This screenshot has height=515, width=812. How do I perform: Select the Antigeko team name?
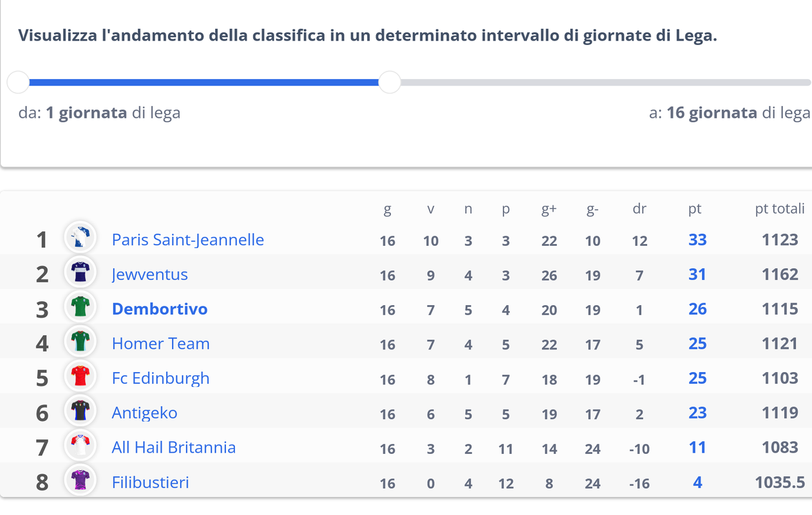click(x=144, y=413)
